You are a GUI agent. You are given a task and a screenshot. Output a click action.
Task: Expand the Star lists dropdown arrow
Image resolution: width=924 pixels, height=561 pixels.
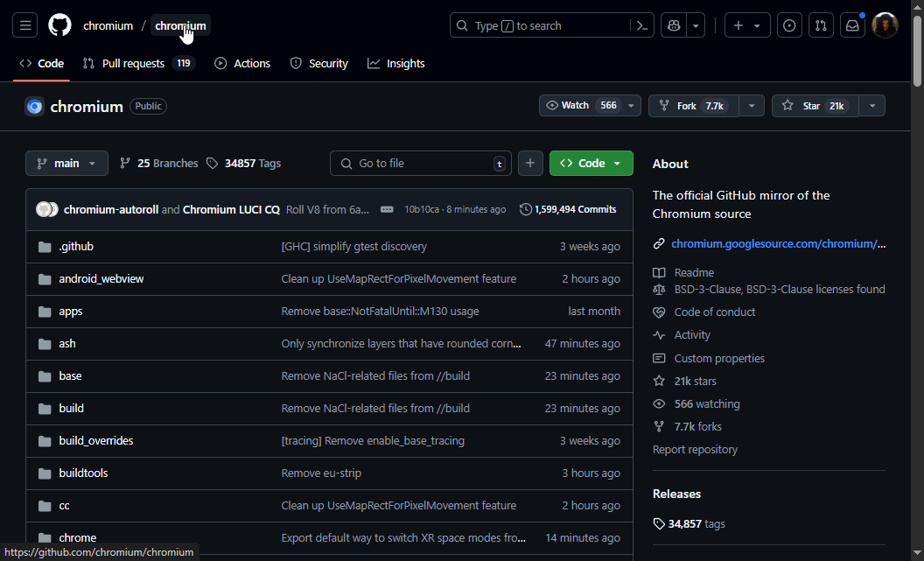[x=872, y=106]
